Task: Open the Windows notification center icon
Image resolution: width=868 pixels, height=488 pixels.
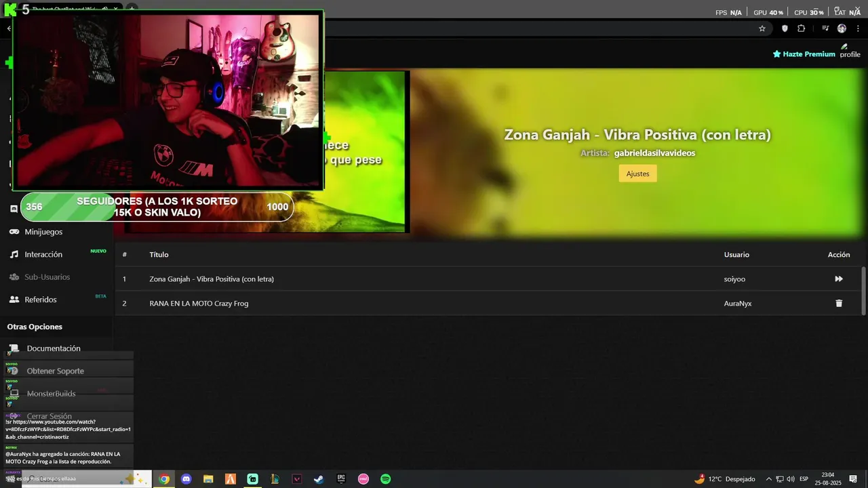Action: [853, 479]
